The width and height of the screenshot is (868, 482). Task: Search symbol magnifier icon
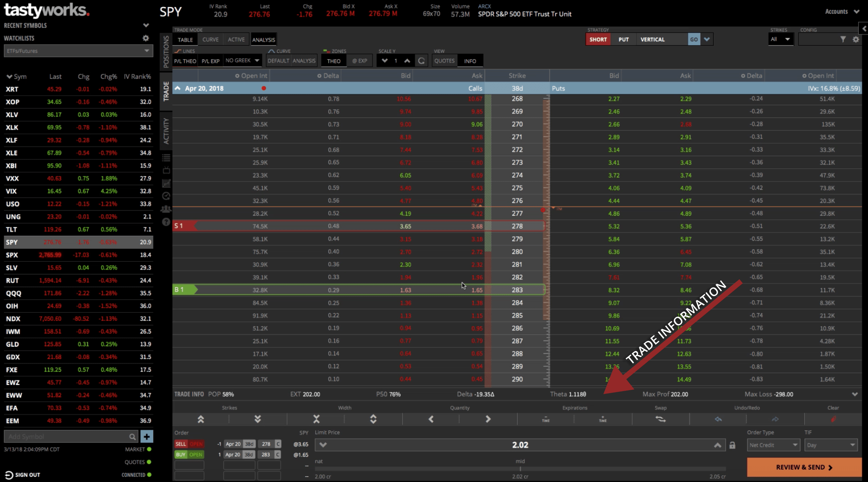132,437
